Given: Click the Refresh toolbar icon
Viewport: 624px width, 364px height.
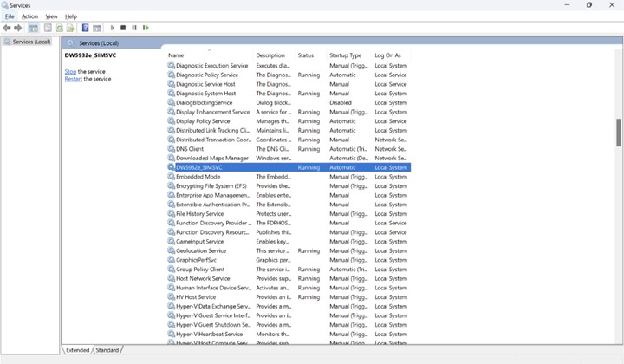Looking at the screenshot, I should (x=60, y=28).
